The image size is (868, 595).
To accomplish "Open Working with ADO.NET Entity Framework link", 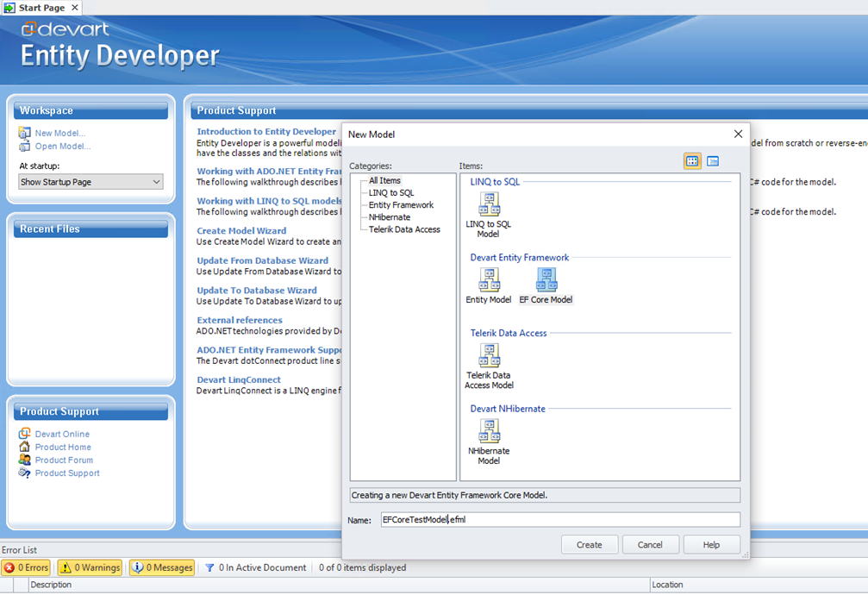I will 269,172.
